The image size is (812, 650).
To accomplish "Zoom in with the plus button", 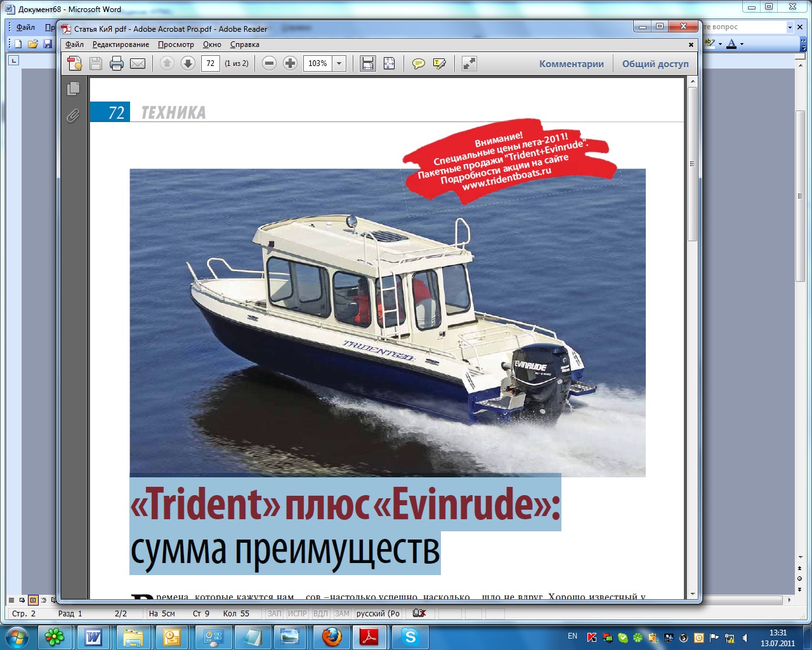I will [290, 63].
